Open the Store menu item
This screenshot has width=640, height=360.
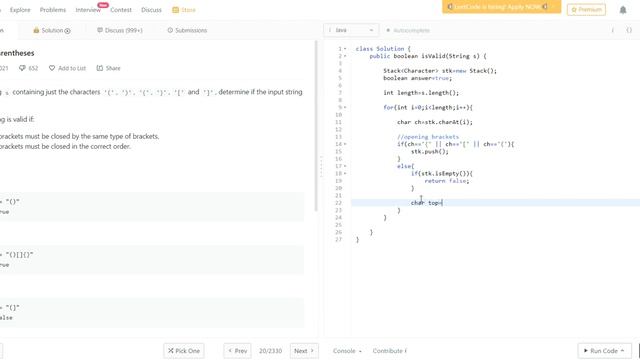click(184, 10)
